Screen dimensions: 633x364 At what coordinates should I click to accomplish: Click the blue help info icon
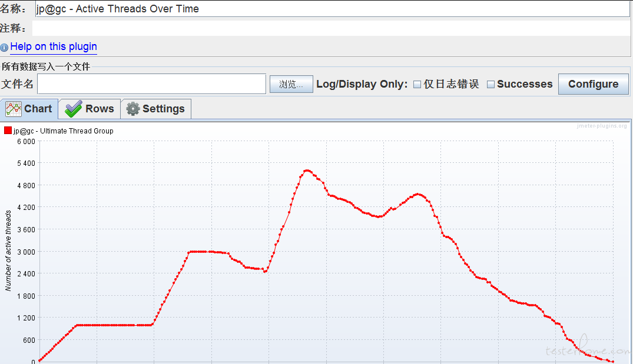click(5, 48)
